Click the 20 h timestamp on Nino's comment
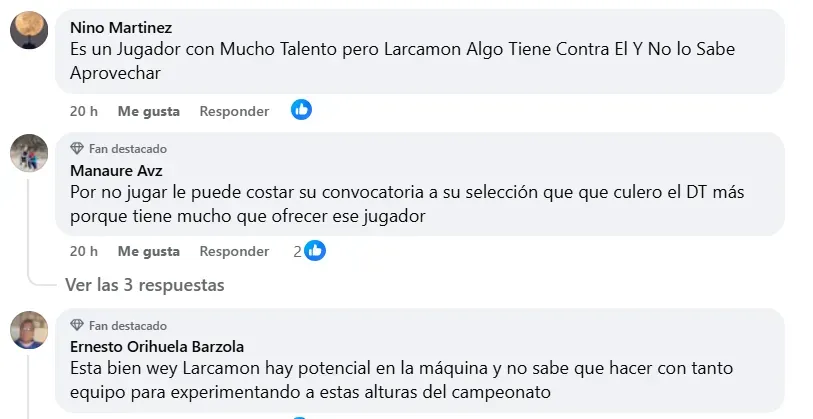 point(84,111)
